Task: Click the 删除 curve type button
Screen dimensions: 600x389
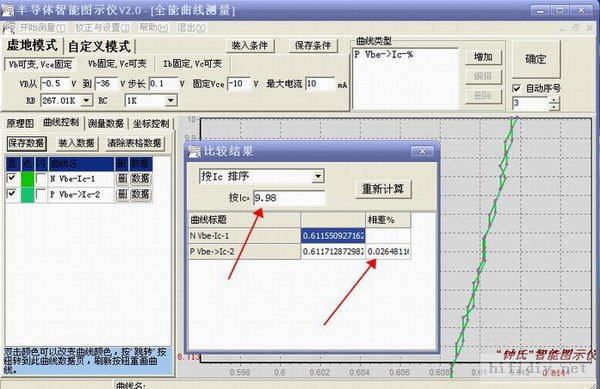Action: coord(483,95)
